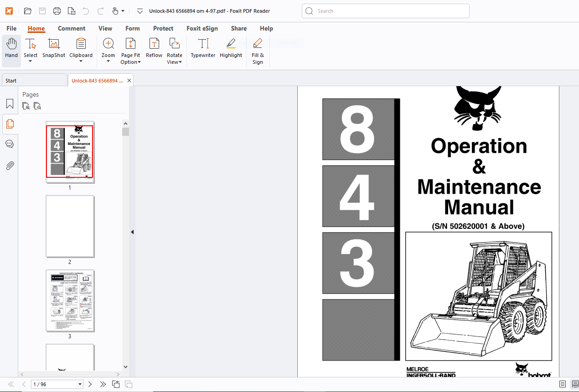Open the Comments panel icon

tap(10, 144)
